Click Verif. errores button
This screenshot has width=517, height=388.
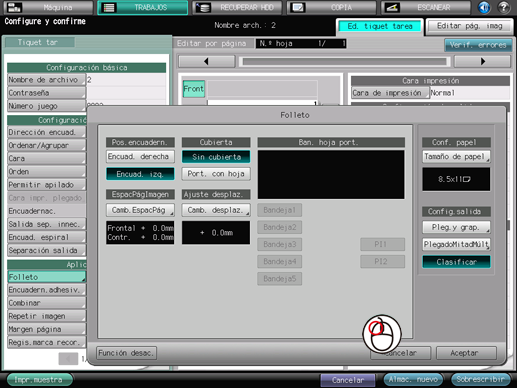coord(478,45)
